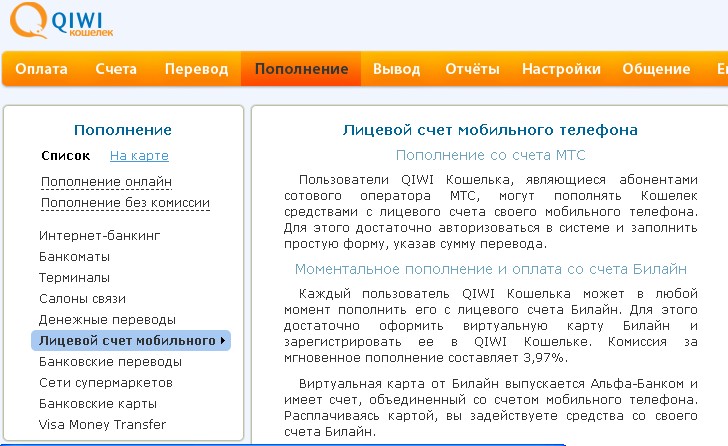Select Салоны связи in the sidebar
The width and height of the screenshot is (728, 446).
tap(82, 298)
